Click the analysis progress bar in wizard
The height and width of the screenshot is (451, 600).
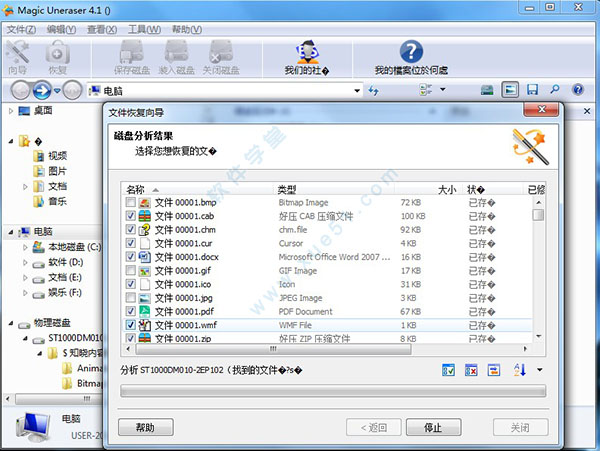(x=333, y=391)
